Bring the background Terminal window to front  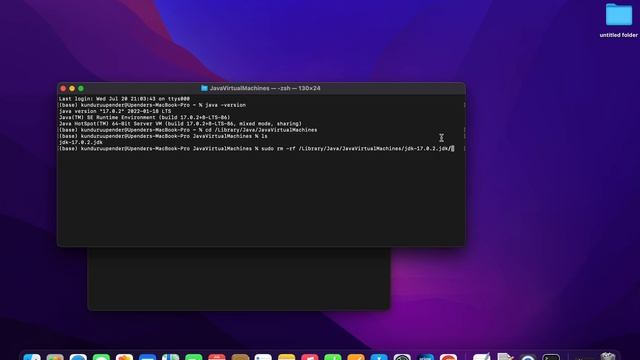point(239,278)
